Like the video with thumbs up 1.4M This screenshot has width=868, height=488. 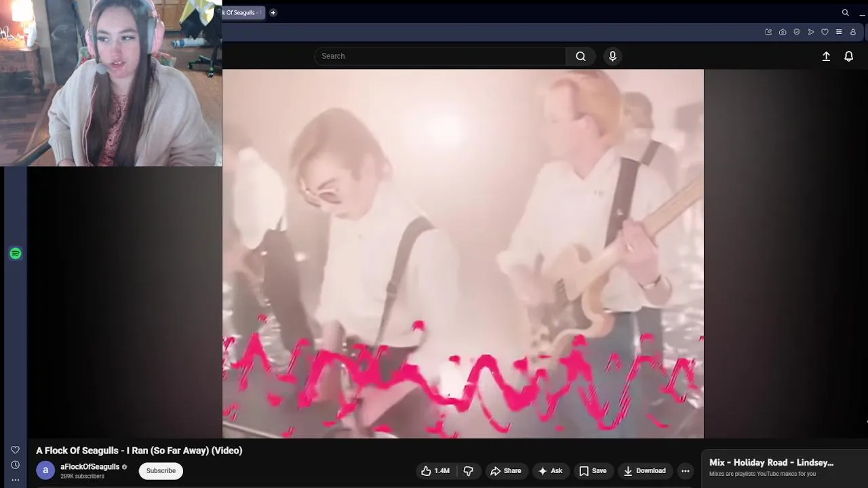click(x=435, y=471)
